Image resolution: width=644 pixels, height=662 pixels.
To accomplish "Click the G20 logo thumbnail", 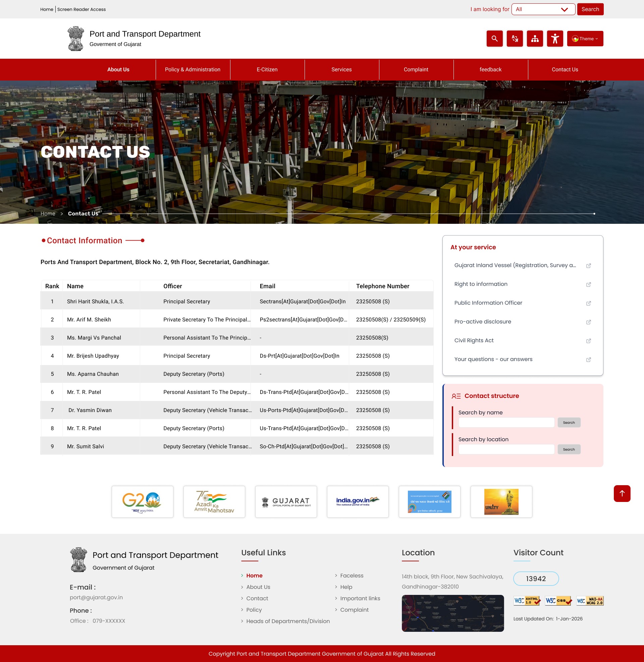I will point(143,502).
